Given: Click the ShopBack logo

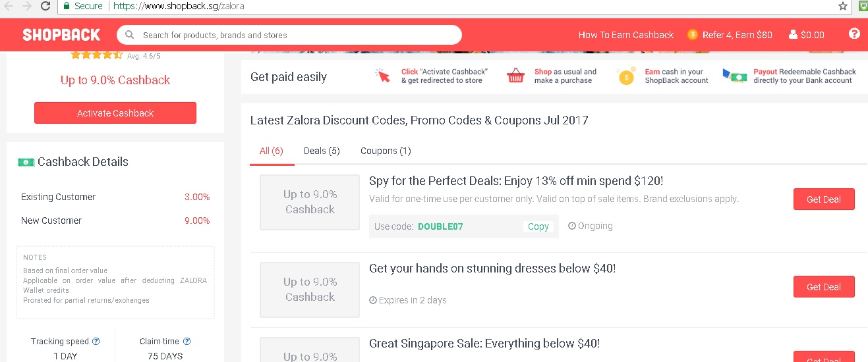Looking at the screenshot, I should tap(61, 35).
